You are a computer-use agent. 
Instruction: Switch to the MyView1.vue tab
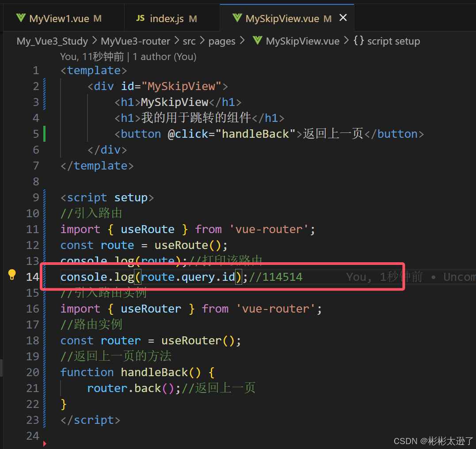[x=64, y=19]
